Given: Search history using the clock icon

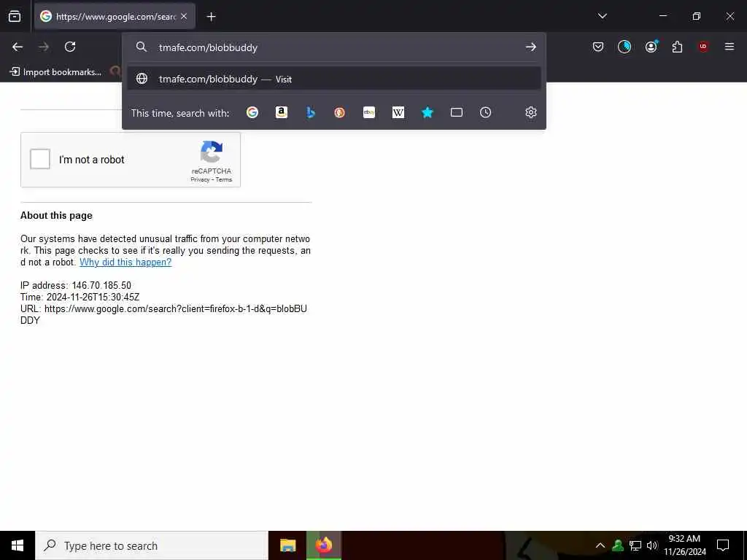Looking at the screenshot, I should 485,112.
